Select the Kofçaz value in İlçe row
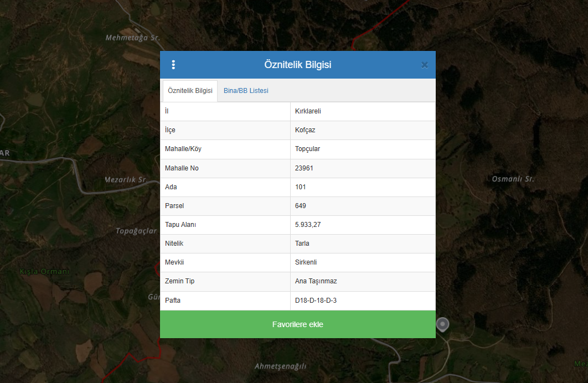Viewport: 588px width, 383px height. point(306,130)
